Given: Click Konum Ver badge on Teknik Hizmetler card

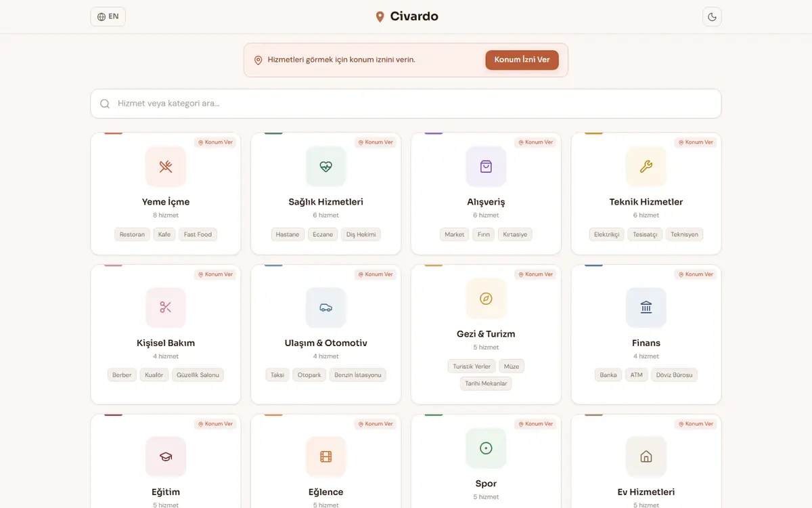Looking at the screenshot, I should point(696,142).
